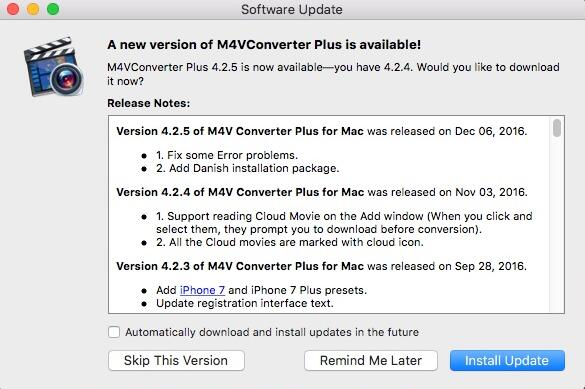Minimize the window with the yellow button
585x389 pixels.
pyautogui.click(x=33, y=9)
